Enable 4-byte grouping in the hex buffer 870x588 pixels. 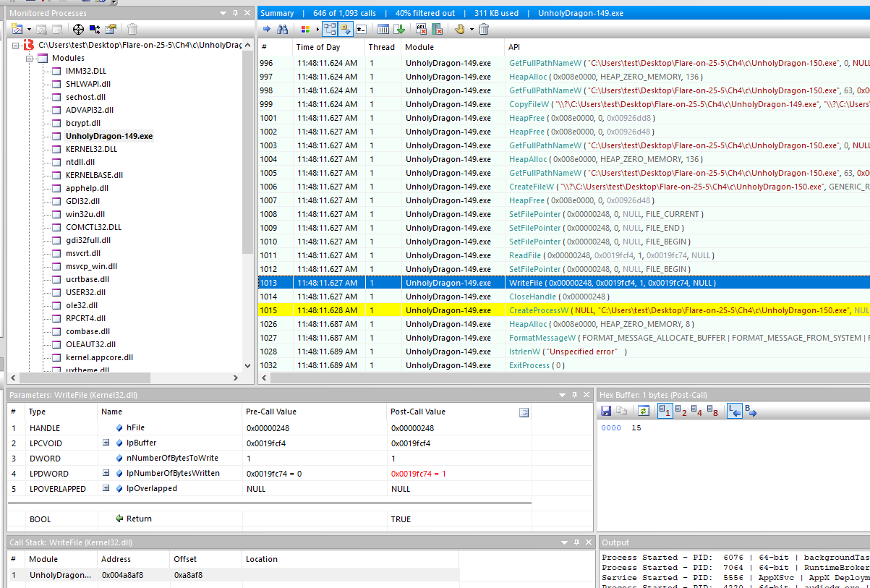[x=696, y=411]
